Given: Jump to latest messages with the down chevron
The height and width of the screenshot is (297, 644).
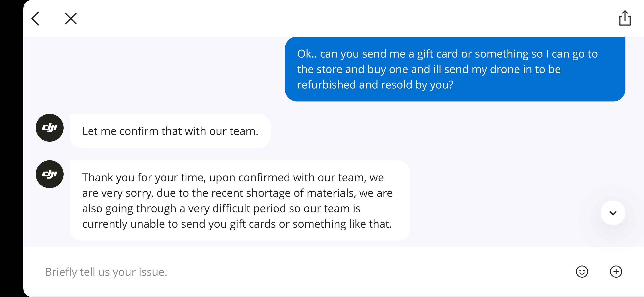Looking at the screenshot, I should tap(613, 213).
